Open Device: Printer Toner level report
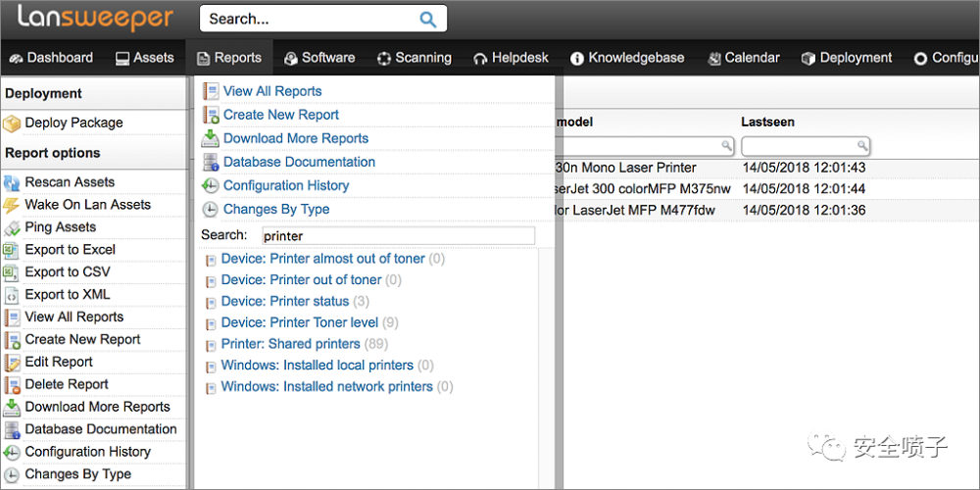 point(300,322)
